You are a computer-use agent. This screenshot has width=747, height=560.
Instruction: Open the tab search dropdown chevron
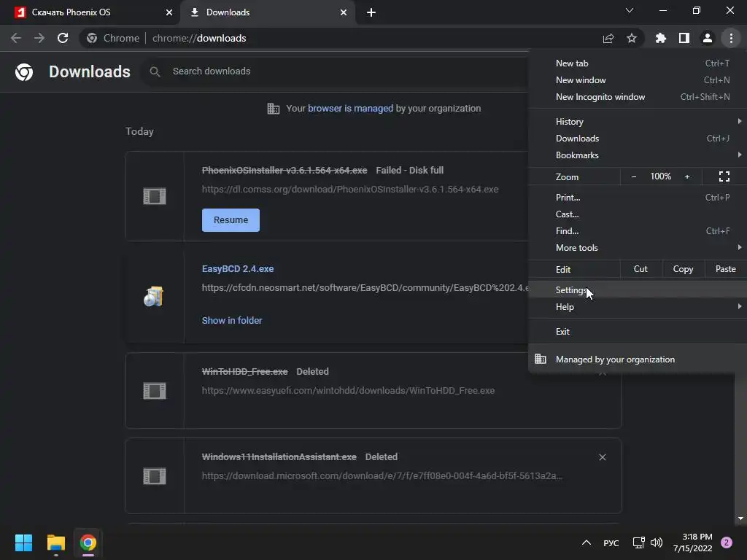[x=630, y=10]
